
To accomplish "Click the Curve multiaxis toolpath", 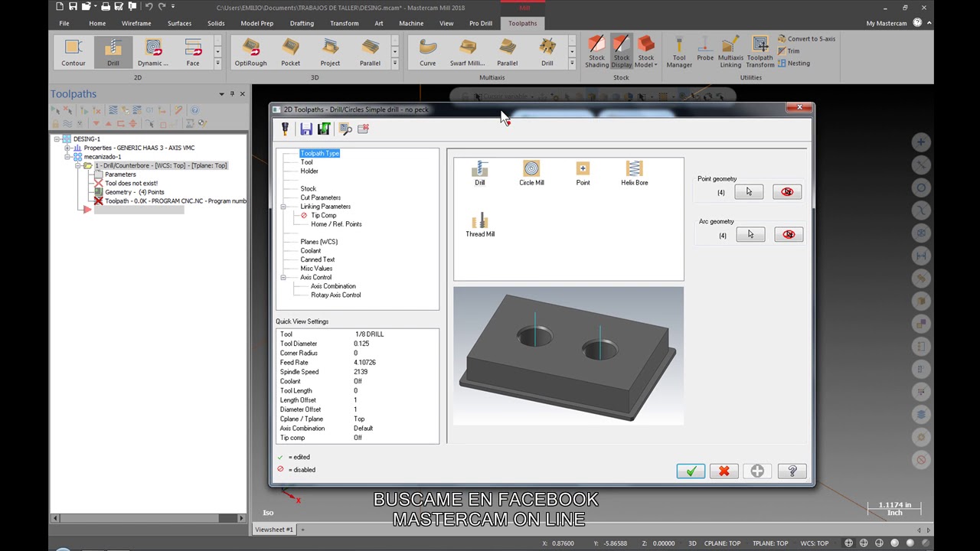I will [x=428, y=53].
